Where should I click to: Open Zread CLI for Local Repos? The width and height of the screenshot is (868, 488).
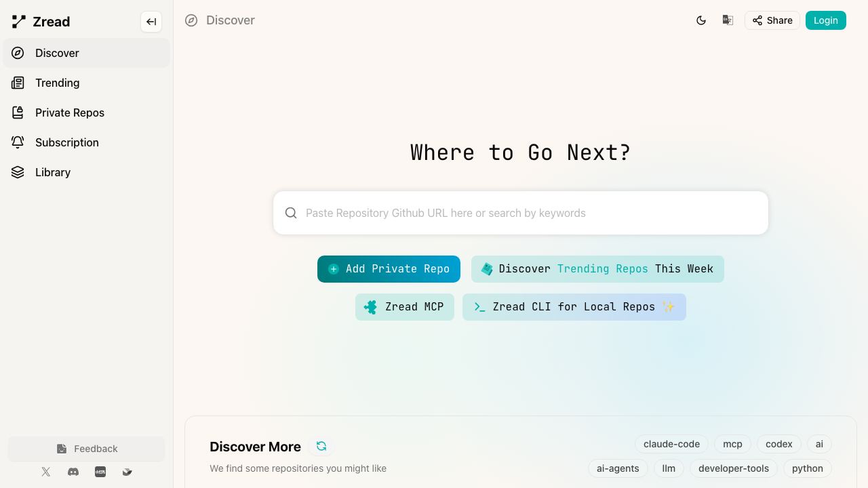pyautogui.click(x=574, y=307)
